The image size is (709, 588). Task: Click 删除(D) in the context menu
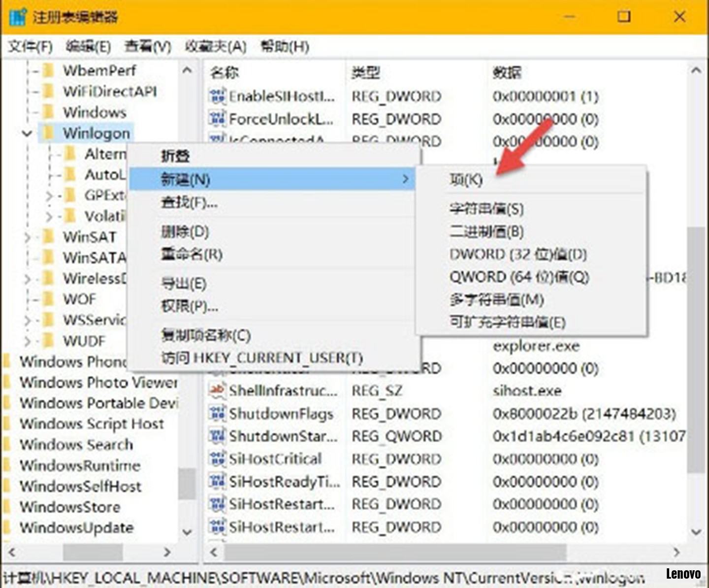[185, 231]
